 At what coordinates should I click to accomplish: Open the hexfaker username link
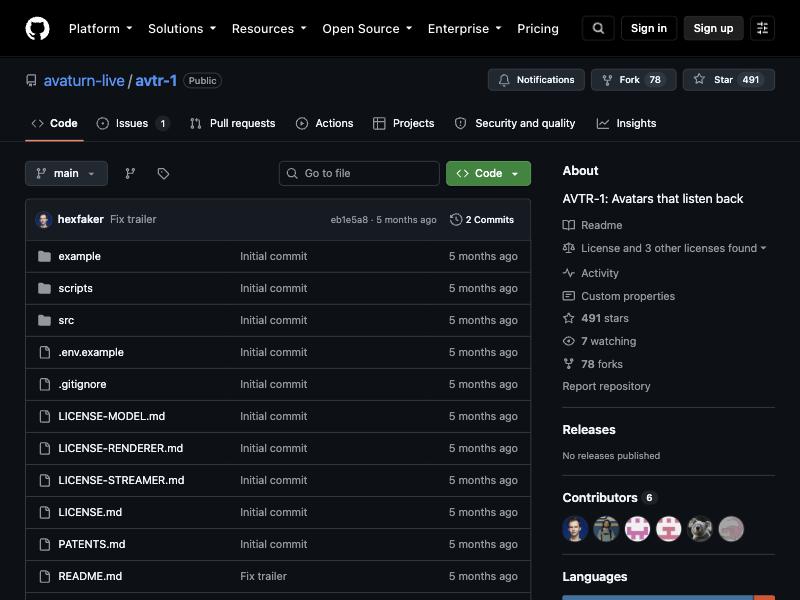pos(81,219)
